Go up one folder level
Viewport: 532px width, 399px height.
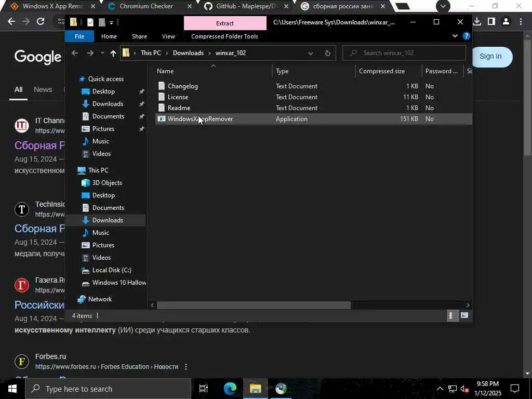tap(113, 53)
